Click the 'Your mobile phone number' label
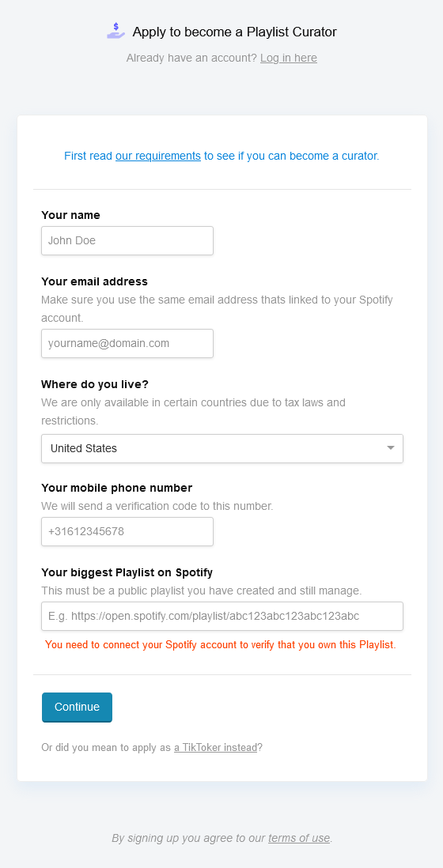This screenshot has width=443, height=868. (117, 488)
